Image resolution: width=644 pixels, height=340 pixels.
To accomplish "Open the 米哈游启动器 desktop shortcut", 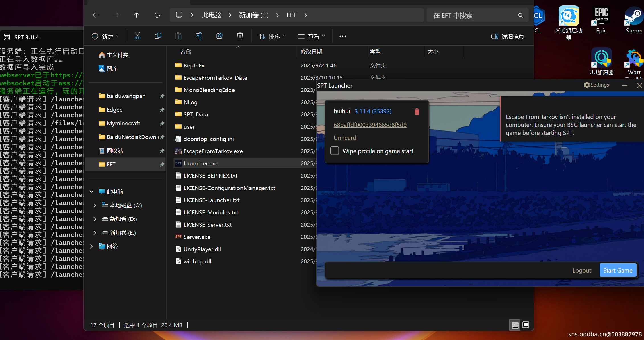I will [x=569, y=23].
